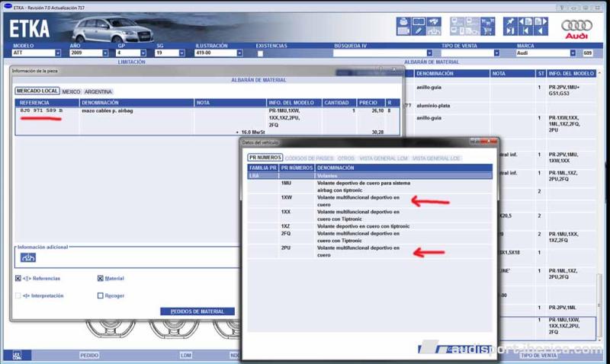Screen dimensions: 610x364
Task: Click the PEDIDO button in the bottom bar
Action: 89,355
